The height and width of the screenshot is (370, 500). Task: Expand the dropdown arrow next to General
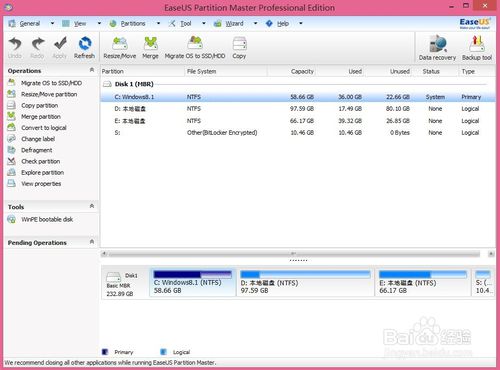click(x=52, y=23)
